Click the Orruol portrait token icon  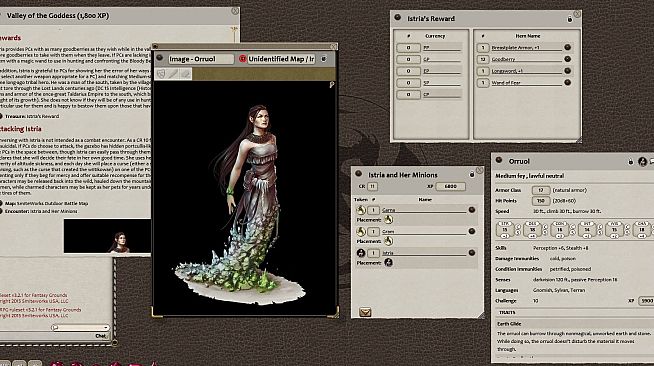(x=642, y=161)
